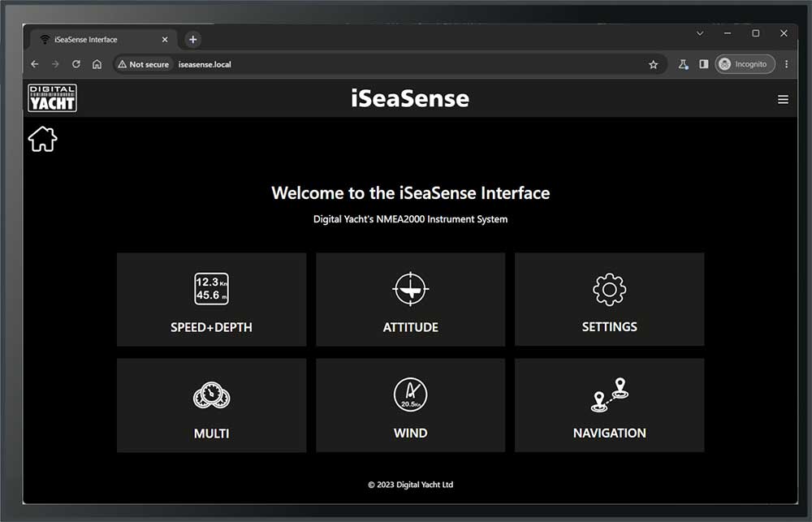Click the browser home button
Screen dimensions: 812x522
coord(97,64)
